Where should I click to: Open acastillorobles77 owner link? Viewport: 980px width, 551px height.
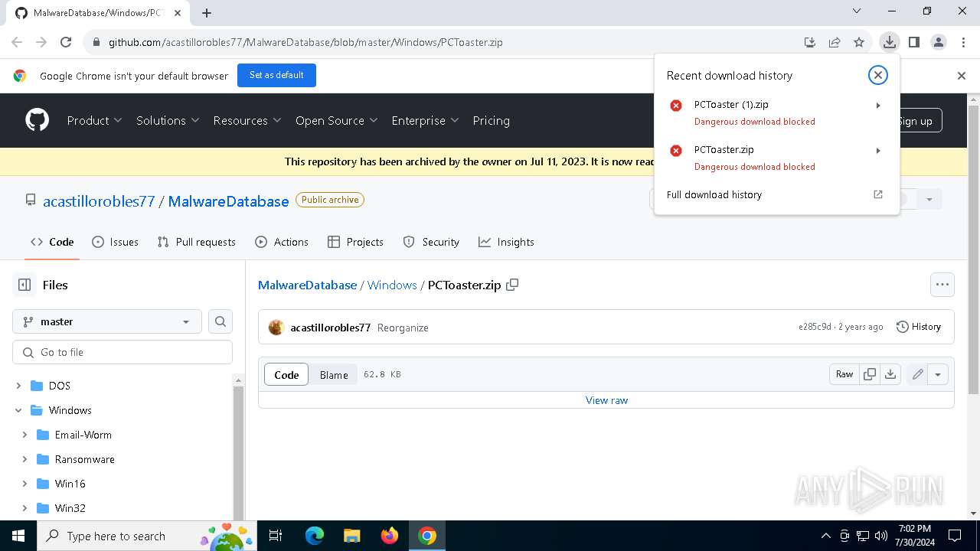(99, 201)
